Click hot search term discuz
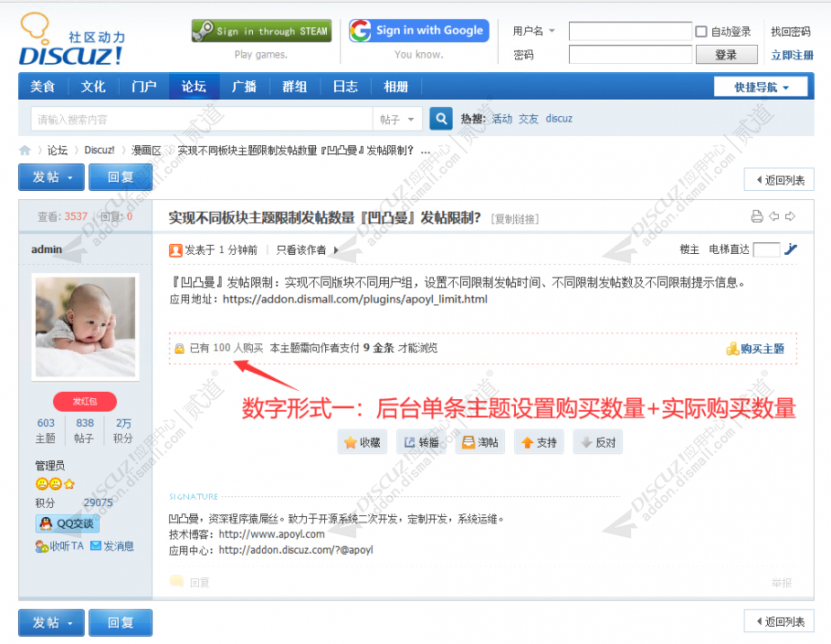 point(559,119)
